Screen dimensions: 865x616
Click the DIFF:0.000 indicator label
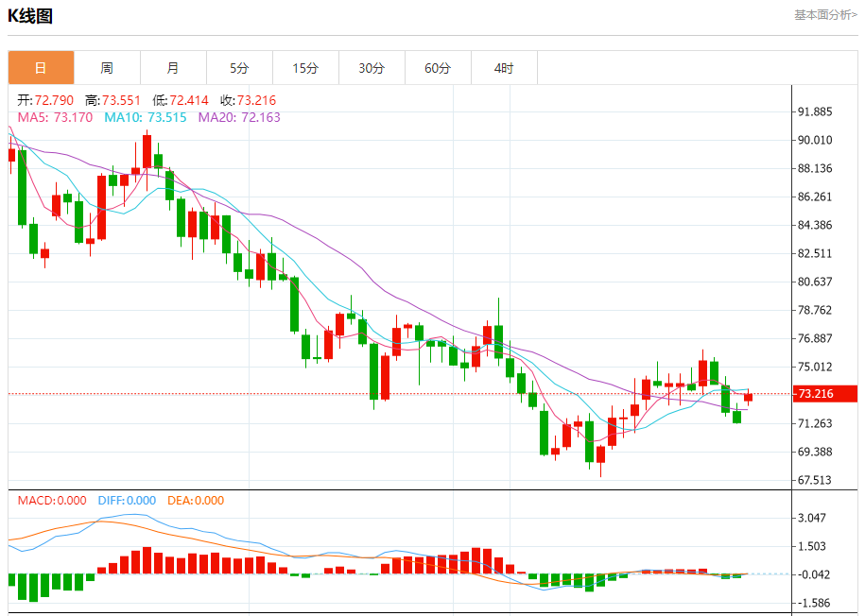(x=127, y=501)
